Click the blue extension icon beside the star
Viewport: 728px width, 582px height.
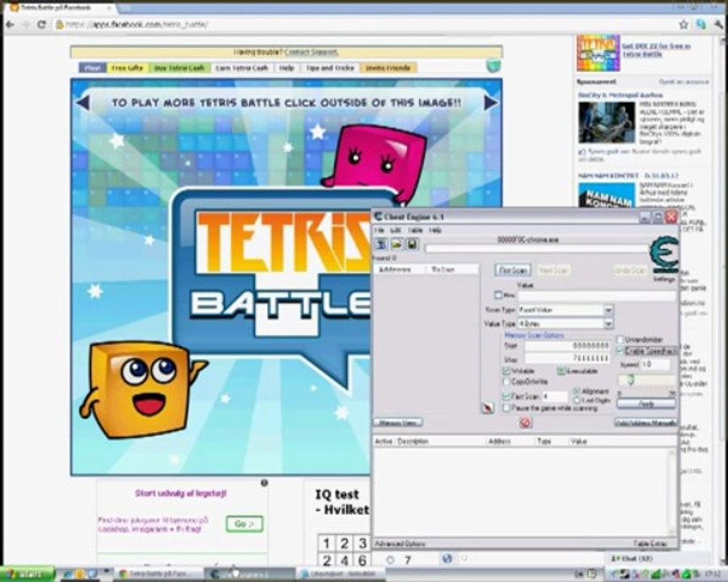[701, 24]
